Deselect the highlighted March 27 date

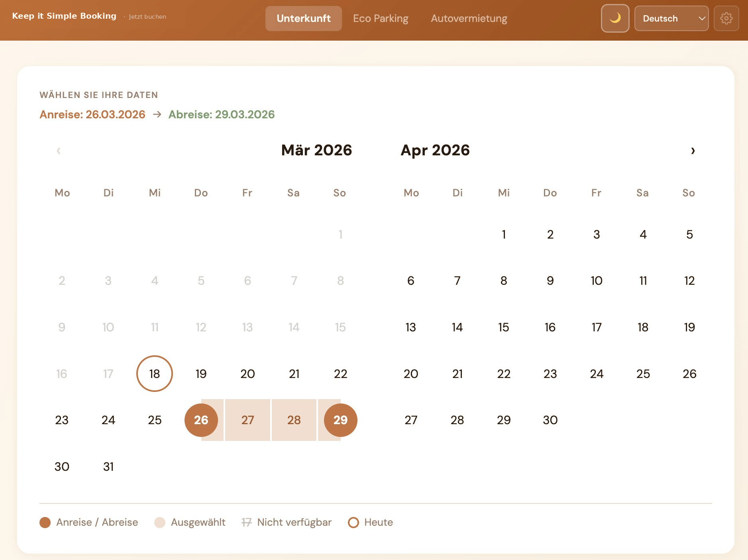tap(247, 420)
